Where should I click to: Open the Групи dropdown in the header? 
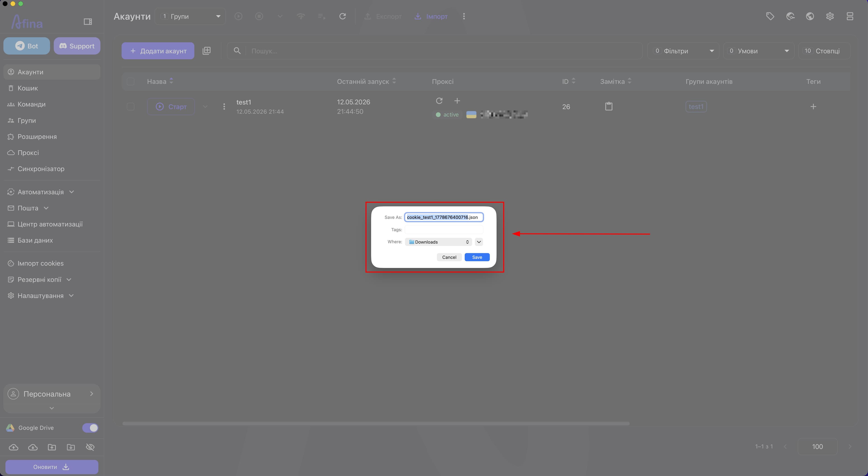[x=190, y=16]
